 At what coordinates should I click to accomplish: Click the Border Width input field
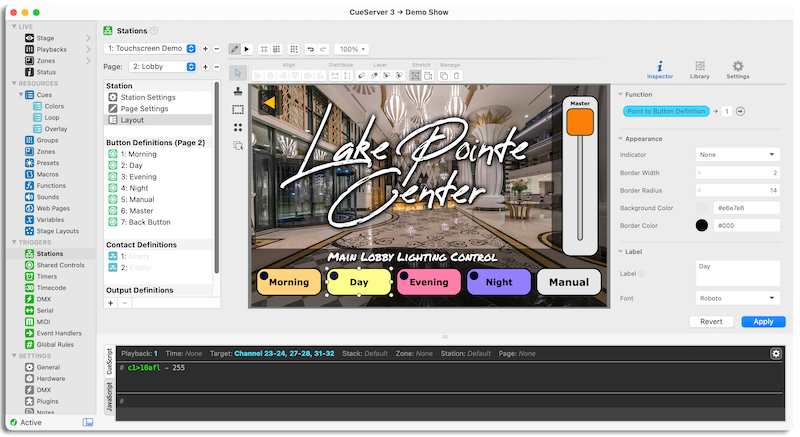coord(737,173)
